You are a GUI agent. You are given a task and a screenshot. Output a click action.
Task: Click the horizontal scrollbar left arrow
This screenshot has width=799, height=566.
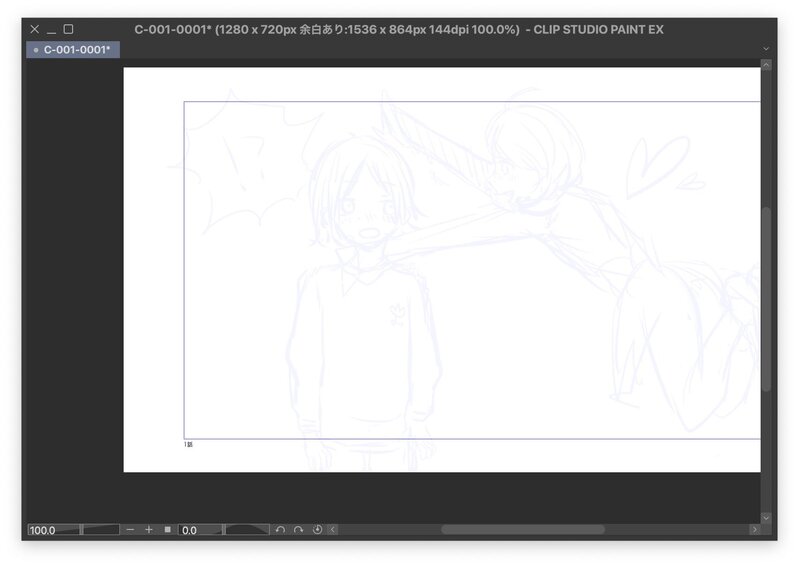[x=333, y=530]
